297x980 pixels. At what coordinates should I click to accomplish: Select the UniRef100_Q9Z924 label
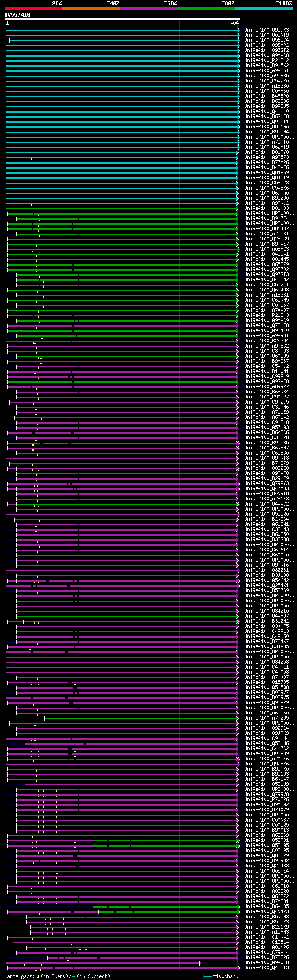(266, 728)
